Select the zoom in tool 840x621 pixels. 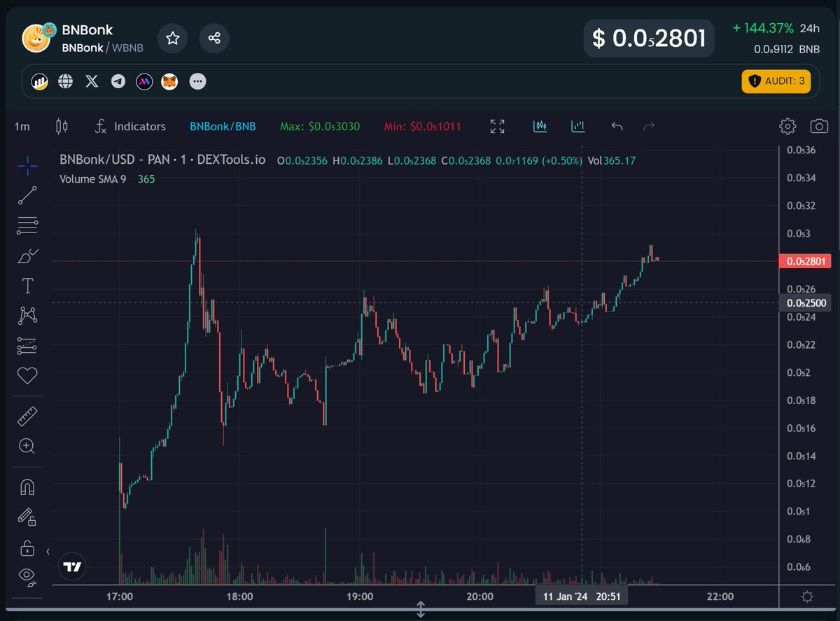pyautogui.click(x=27, y=447)
